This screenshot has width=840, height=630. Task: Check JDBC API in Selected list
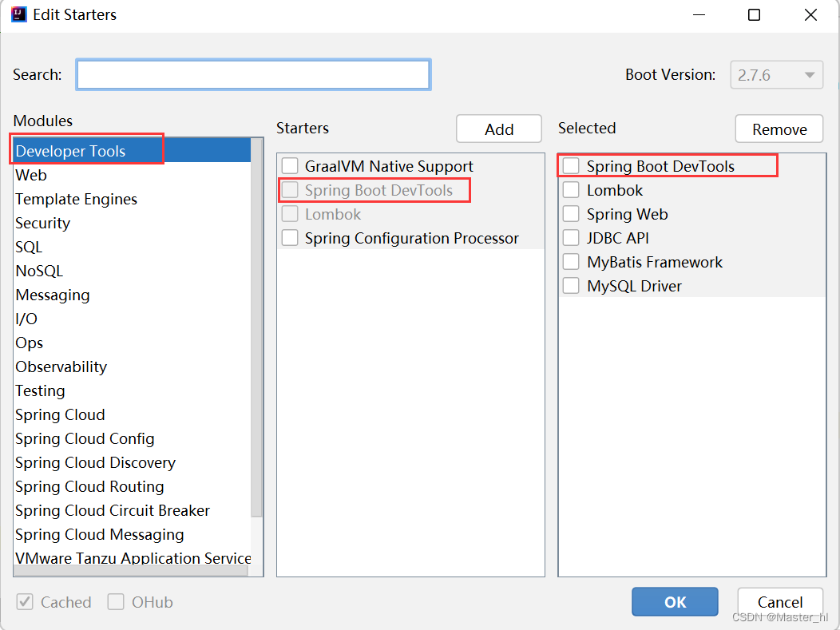(571, 238)
